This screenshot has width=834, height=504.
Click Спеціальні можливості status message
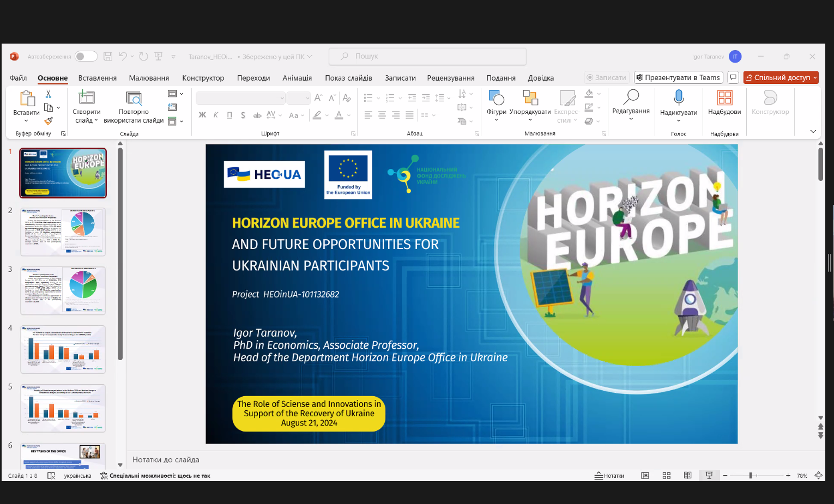(x=155, y=476)
